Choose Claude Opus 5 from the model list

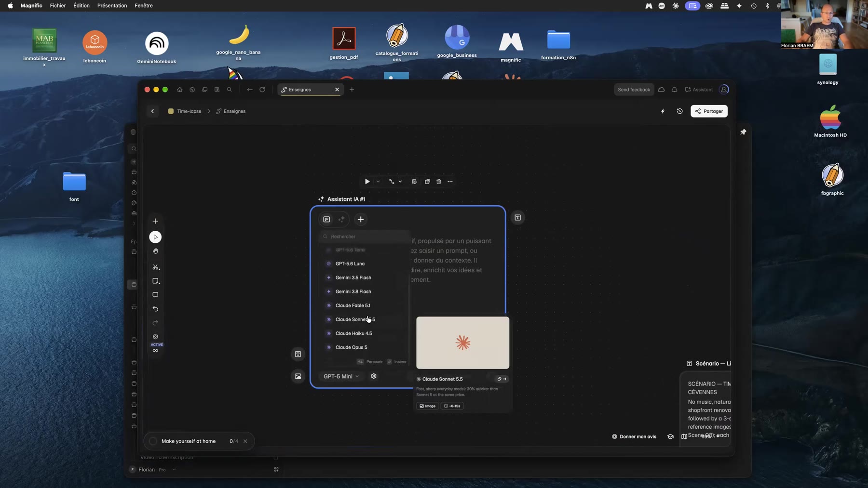(364, 347)
